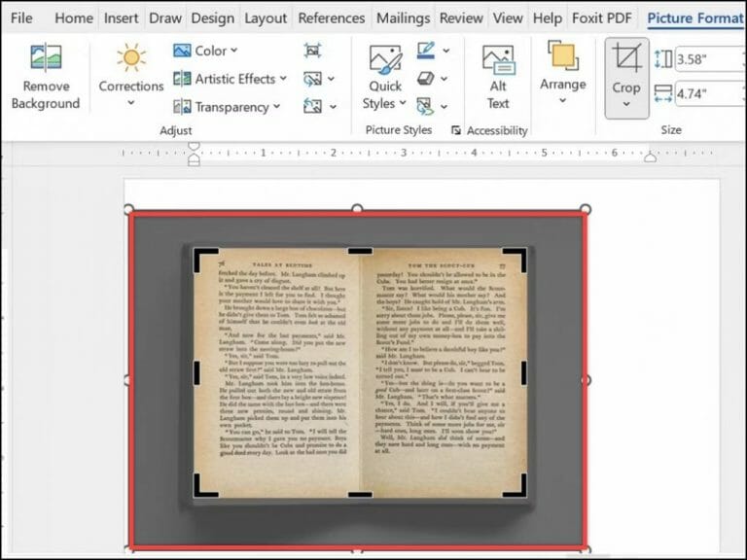Image resolution: width=747 pixels, height=560 pixels.
Task: Open the Picture Styles dialog launcher
Action: [456, 130]
